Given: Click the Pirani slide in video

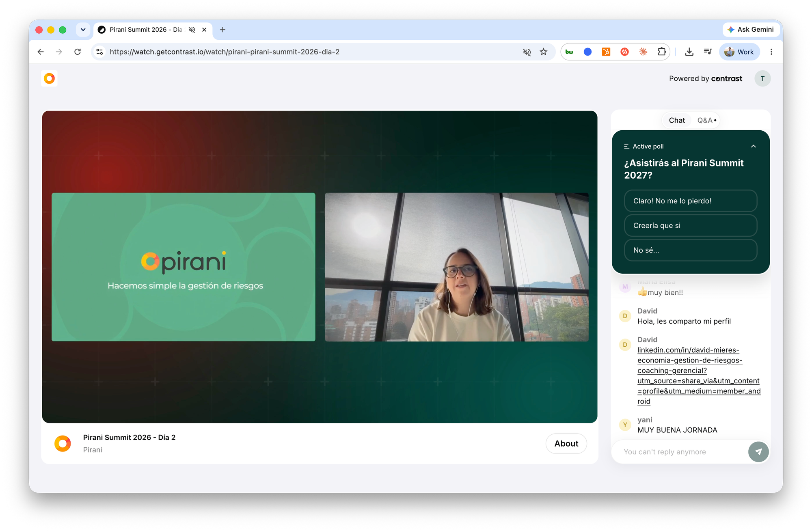Looking at the screenshot, I should [184, 267].
